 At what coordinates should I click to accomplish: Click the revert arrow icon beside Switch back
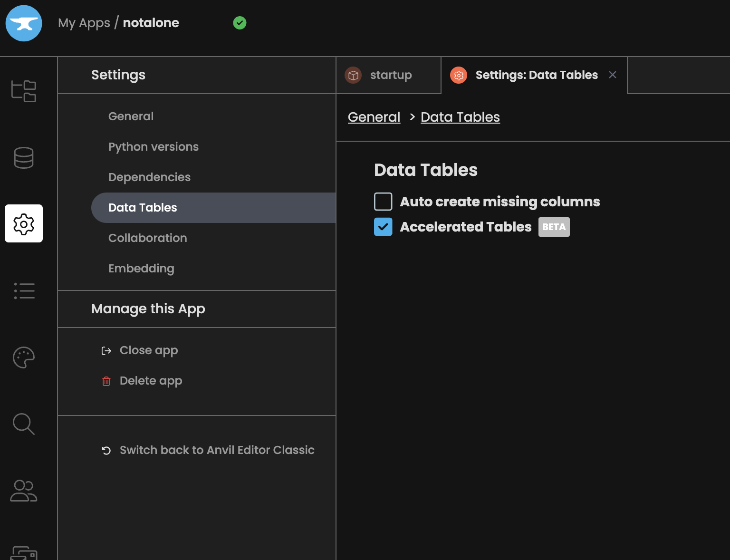point(106,450)
